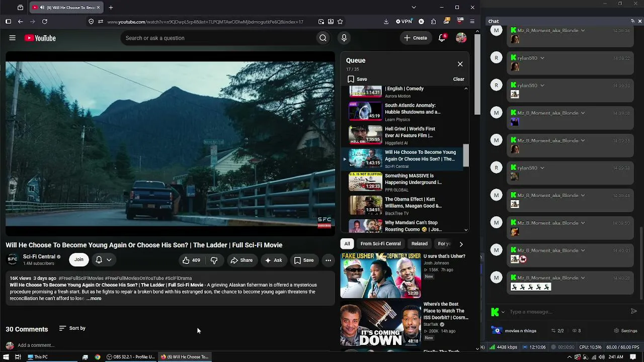Reload the page in the browser

(x=45, y=22)
